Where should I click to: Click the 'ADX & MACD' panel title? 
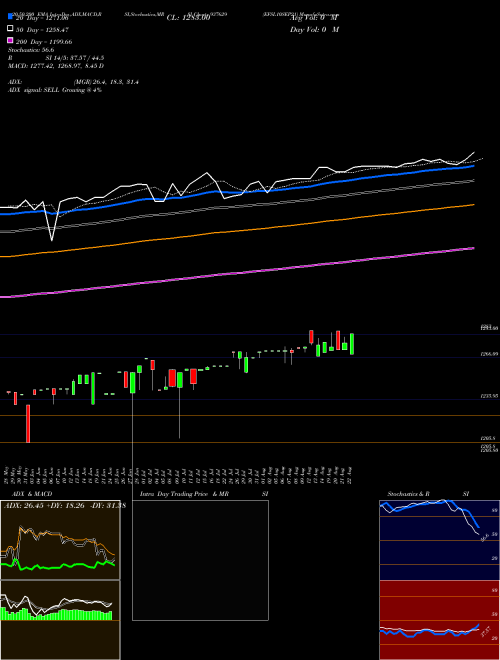pos(32,494)
